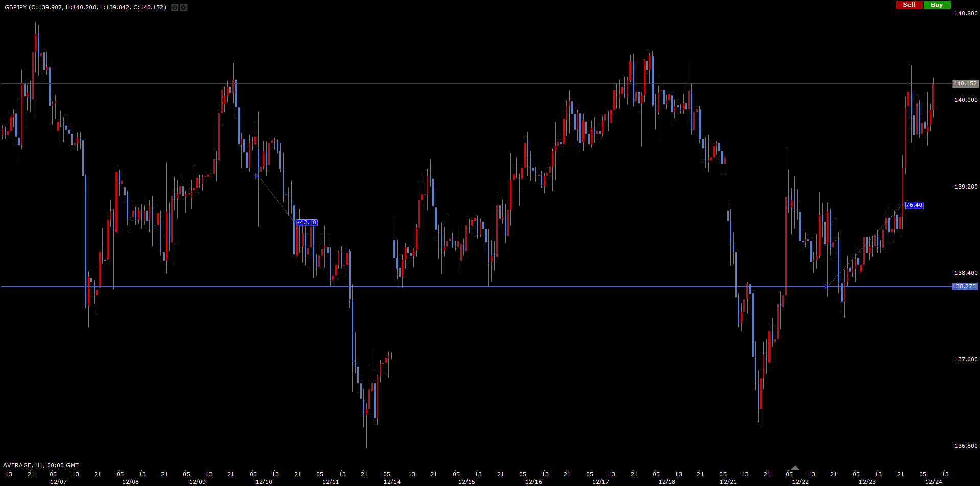Image resolution: width=980 pixels, height=486 pixels.
Task: Click the 12/14 date on the time axis
Action: point(392,482)
